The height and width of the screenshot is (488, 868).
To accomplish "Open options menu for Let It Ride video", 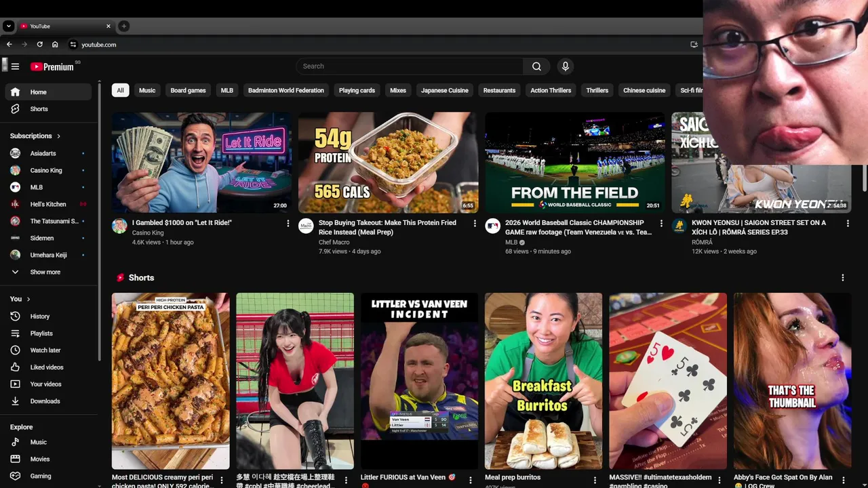I will click(x=288, y=223).
